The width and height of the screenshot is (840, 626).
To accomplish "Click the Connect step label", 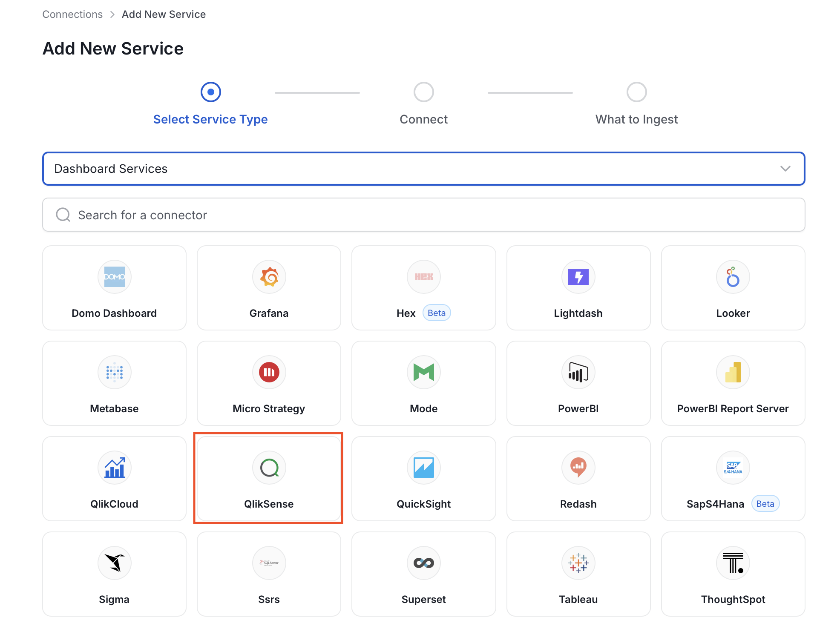I will 424,119.
